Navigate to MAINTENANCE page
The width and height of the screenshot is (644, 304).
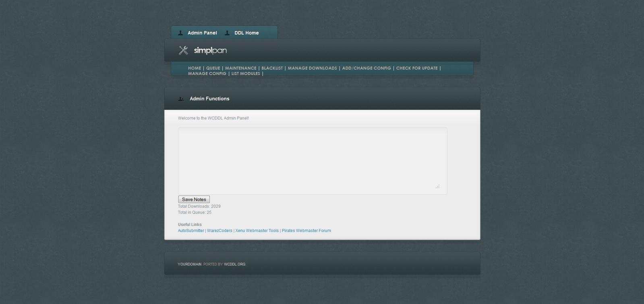240,68
